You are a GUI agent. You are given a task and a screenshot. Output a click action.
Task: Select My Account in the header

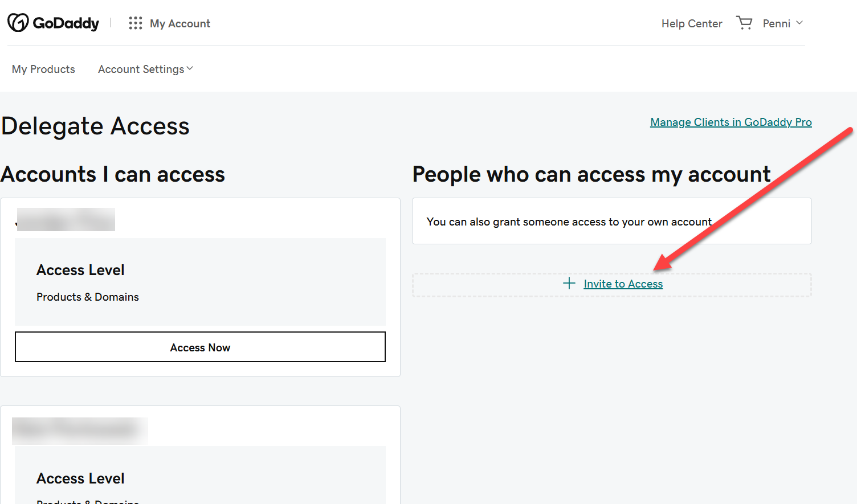180,23
